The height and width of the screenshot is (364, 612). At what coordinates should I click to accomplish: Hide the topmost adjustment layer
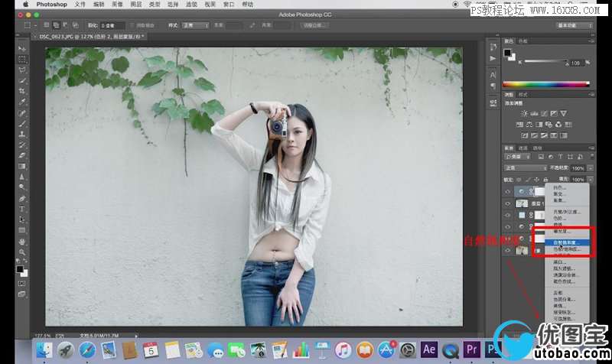click(x=507, y=191)
